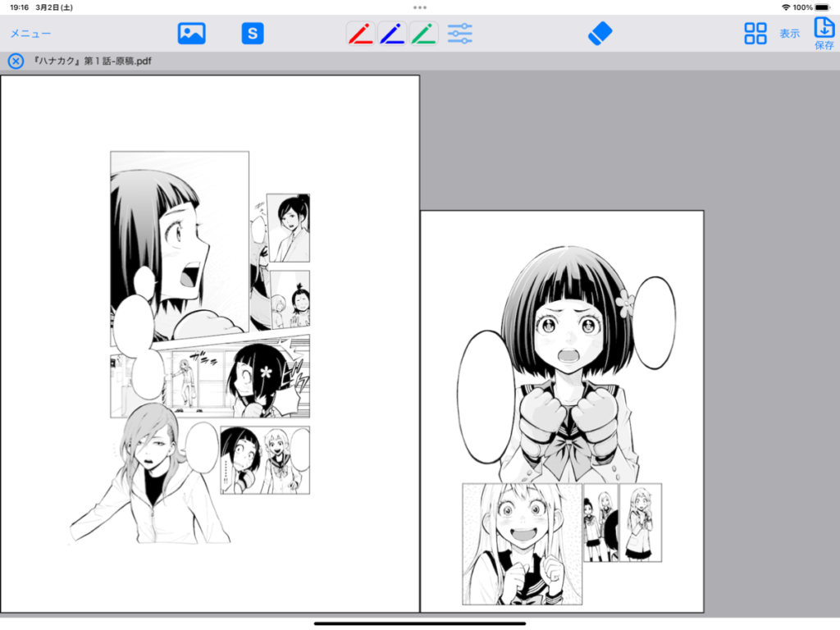The height and width of the screenshot is (630, 840).
Task: Tap the 保存 save button
Action: (824, 33)
